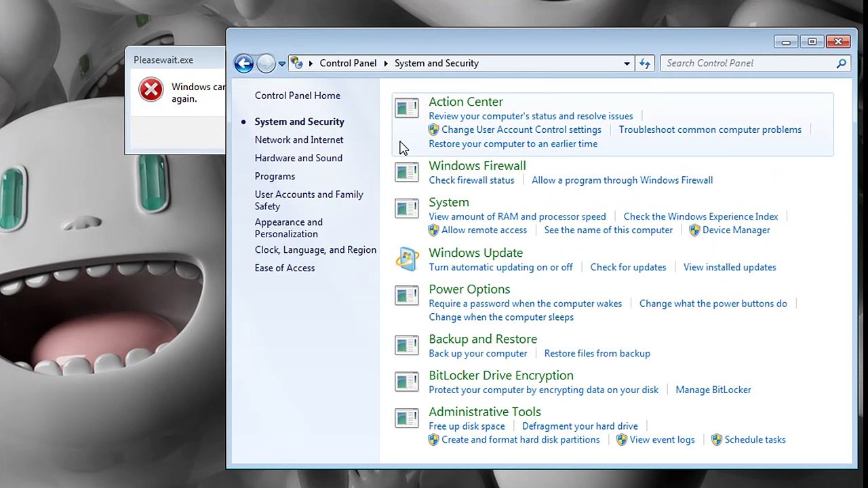Open Network and Internet category
The width and height of the screenshot is (868, 488).
point(299,140)
